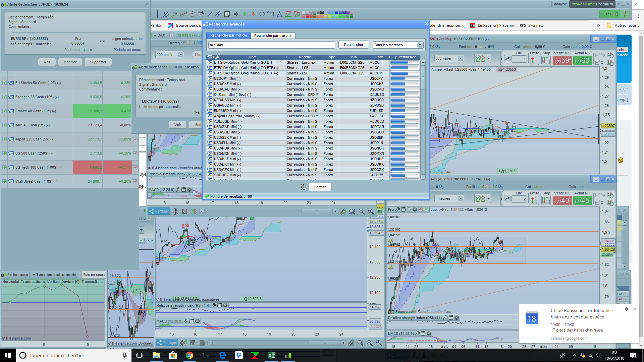The width and height of the screenshot is (644, 362).
Task: Click Modifier in the EURGBP alert
Action: tap(70, 62)
